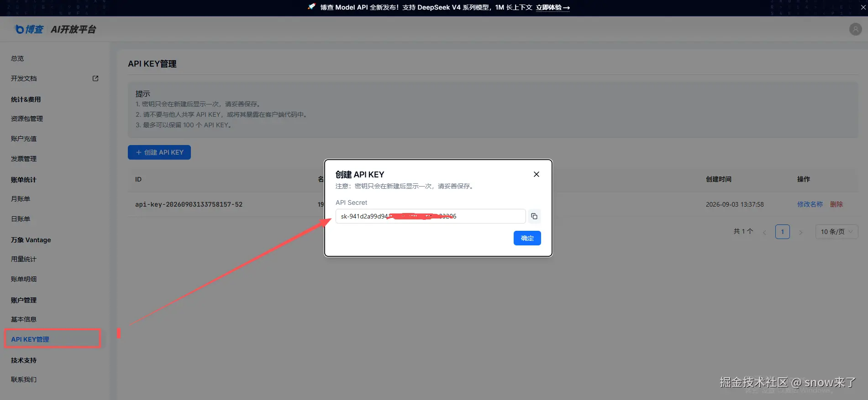
Task: Go to previous page arrow in pagination
Action: tap(764, 232)
